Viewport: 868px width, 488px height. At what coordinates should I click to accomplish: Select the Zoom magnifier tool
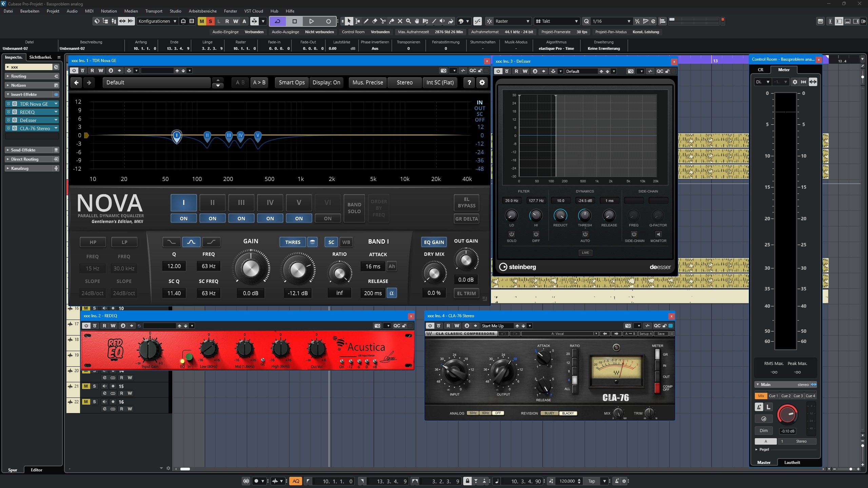(x=408, y=21)
